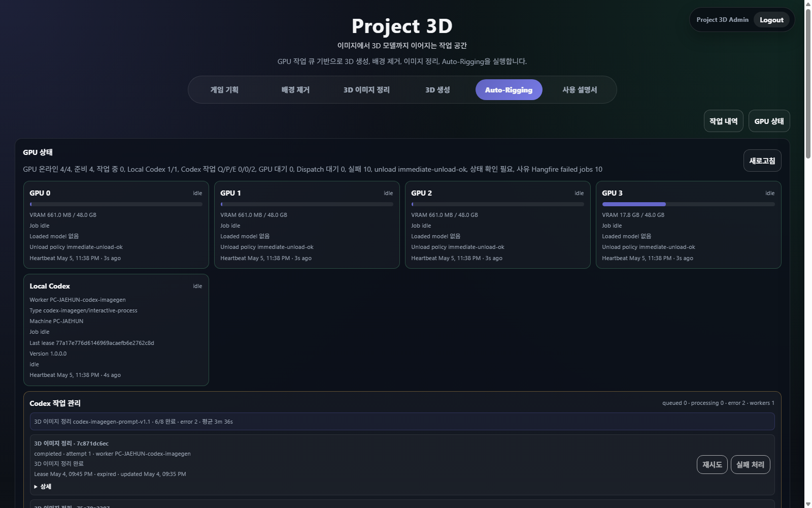Viewport: 812px width, 508px height.
Task: Switch to the 배경 제거 tab
Action: (x=295, y=90)
